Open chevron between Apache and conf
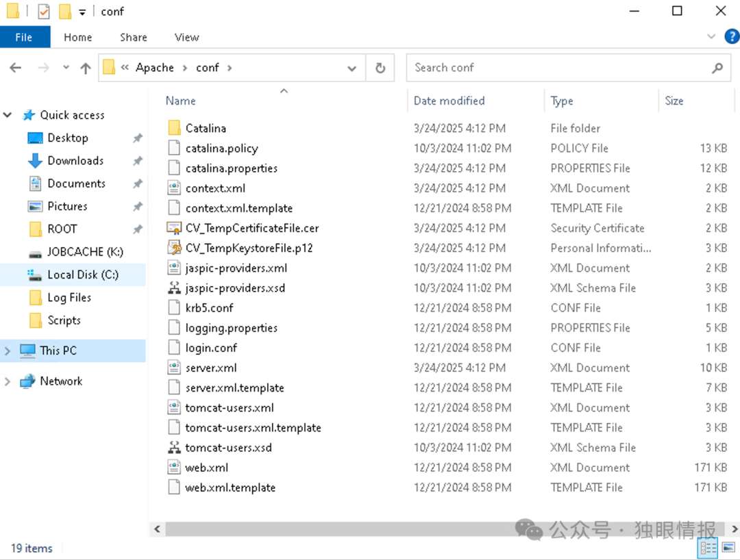The height and width of the screenshot is (560, 740). [x=185, y=68]
